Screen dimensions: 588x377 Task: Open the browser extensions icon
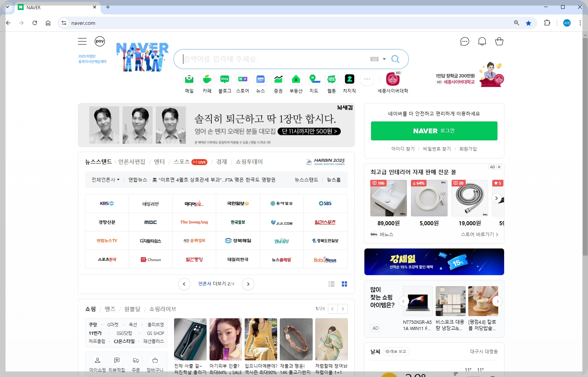pyautogui.click(x=547, y=23)
